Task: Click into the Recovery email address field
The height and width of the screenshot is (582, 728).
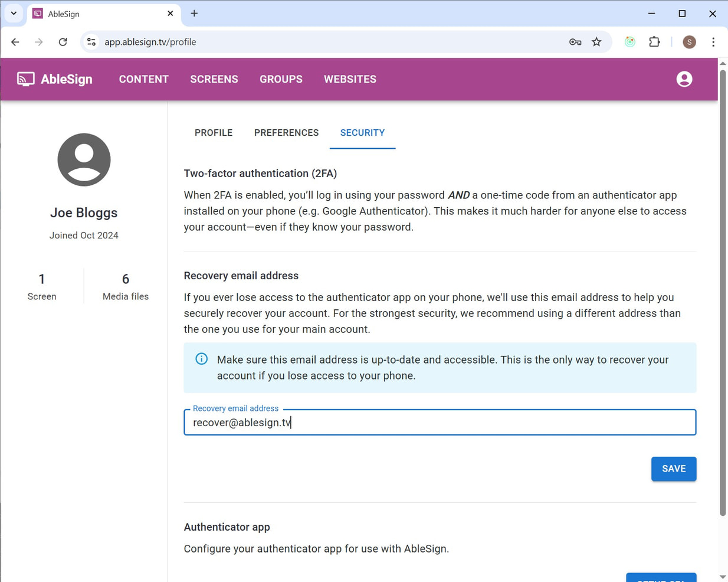Action: click(440, 423)
